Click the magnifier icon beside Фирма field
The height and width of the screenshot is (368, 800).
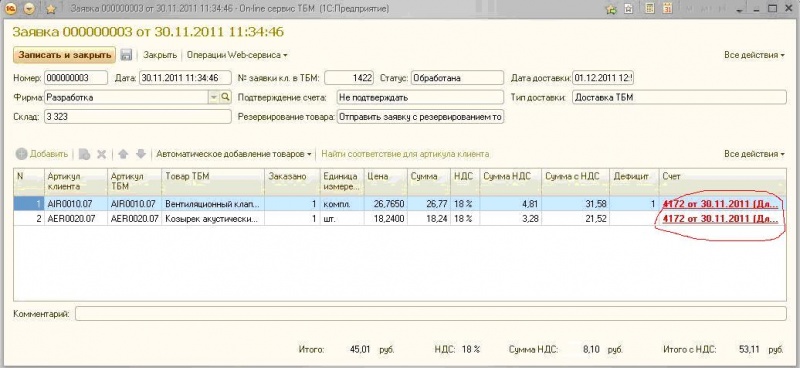point(226,97)
